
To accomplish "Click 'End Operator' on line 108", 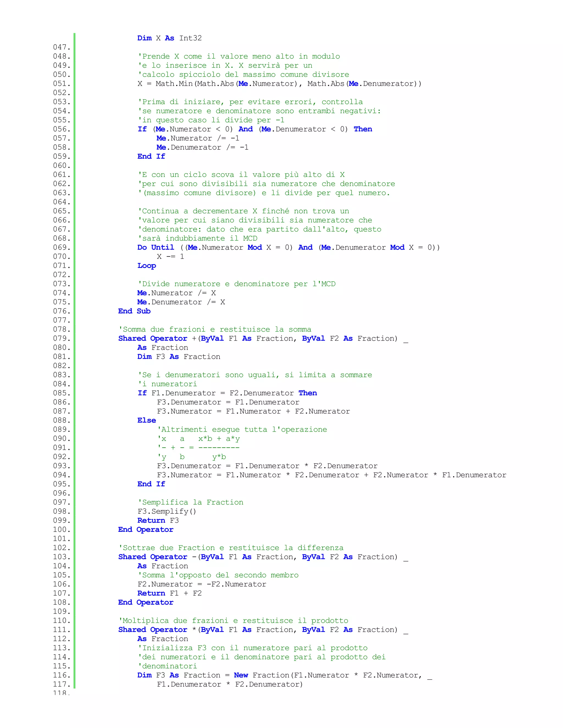I will 146,602.
